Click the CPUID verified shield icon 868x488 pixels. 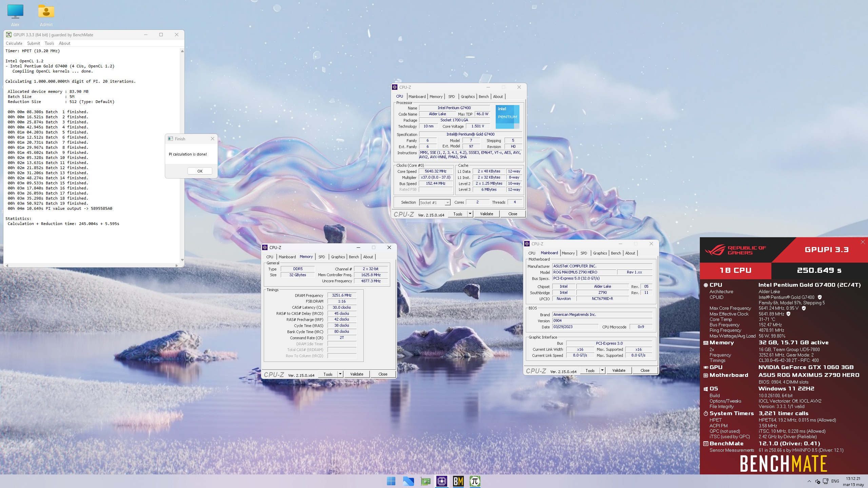coord(820,297)
